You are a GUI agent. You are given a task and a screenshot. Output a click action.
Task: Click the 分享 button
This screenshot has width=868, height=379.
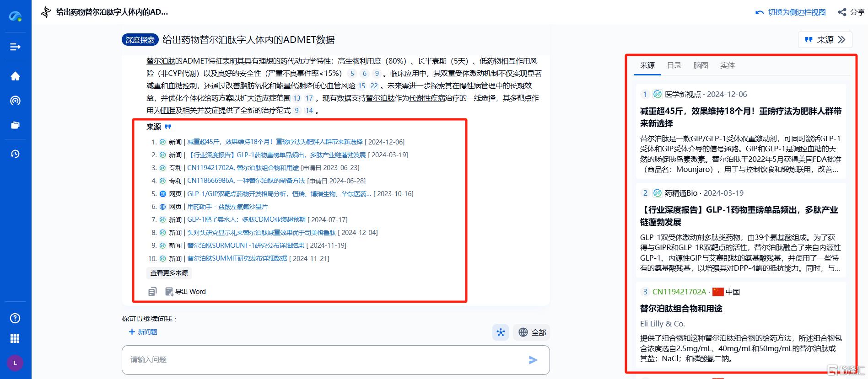point(851,12)
